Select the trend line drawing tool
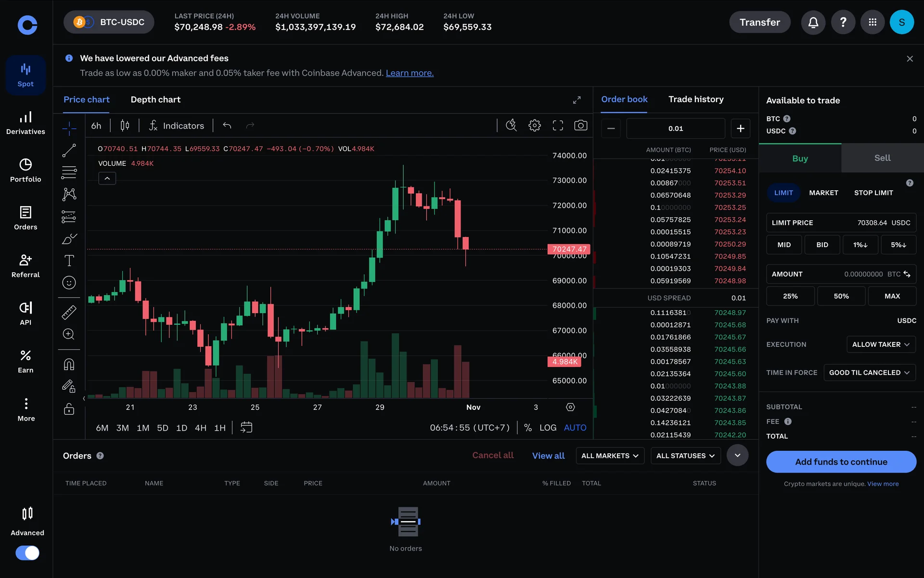This screenshot has width=924, height=578. 69,151
